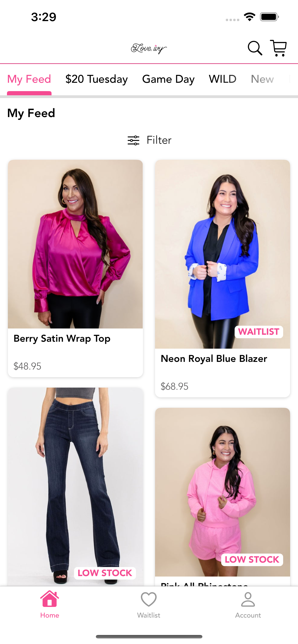This screenshot has height=644, width=298.
Task: Tap the Love, ivy logo
Action: [x=149, y=48]
